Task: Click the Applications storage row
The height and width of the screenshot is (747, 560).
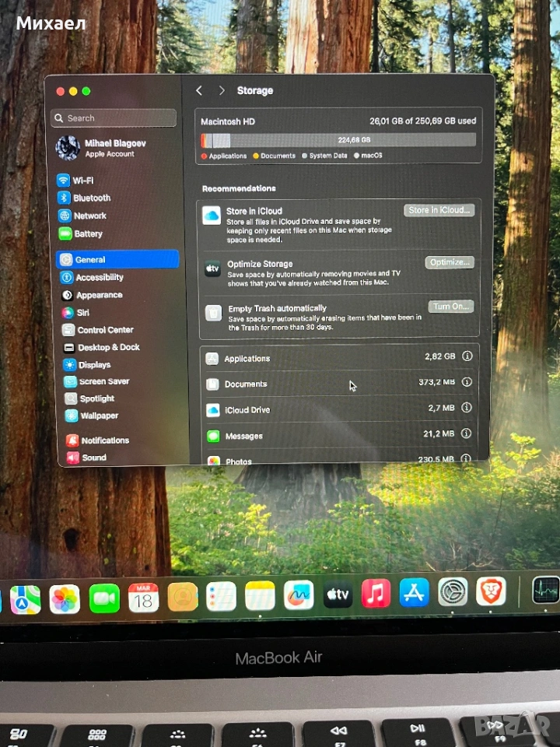Action: click(x=339, y=357)
